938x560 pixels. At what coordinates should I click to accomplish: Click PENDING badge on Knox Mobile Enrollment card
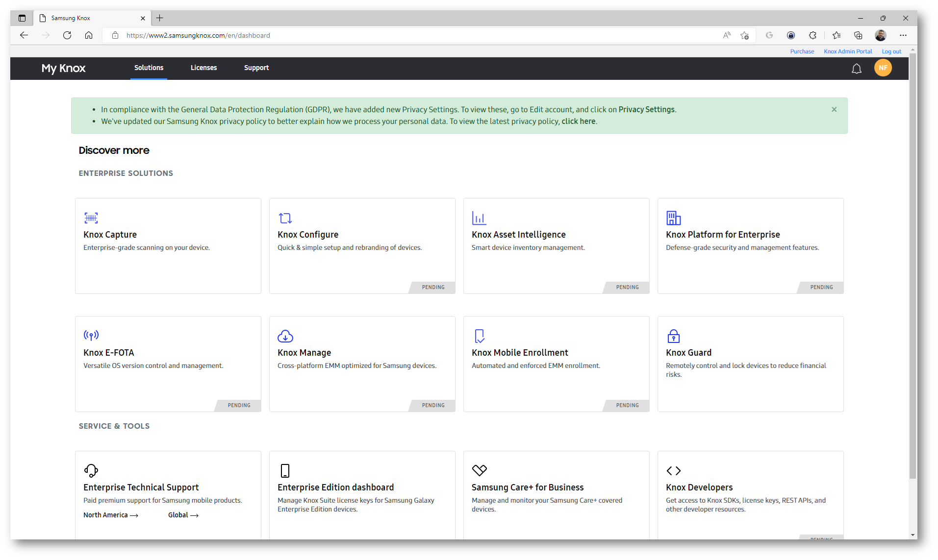[627, 405]
